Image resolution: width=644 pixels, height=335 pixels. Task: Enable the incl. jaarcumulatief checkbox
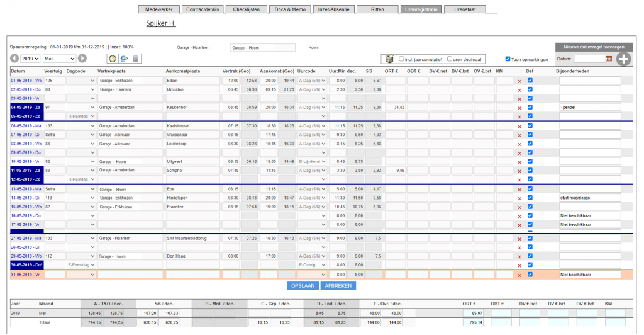click(x=401, y=59)
